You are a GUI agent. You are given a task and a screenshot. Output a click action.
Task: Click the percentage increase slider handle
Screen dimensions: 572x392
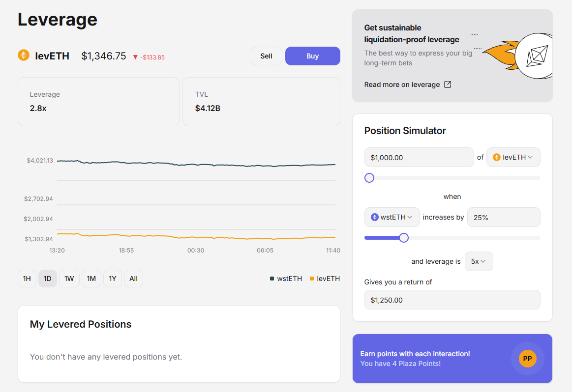point(404,238)
